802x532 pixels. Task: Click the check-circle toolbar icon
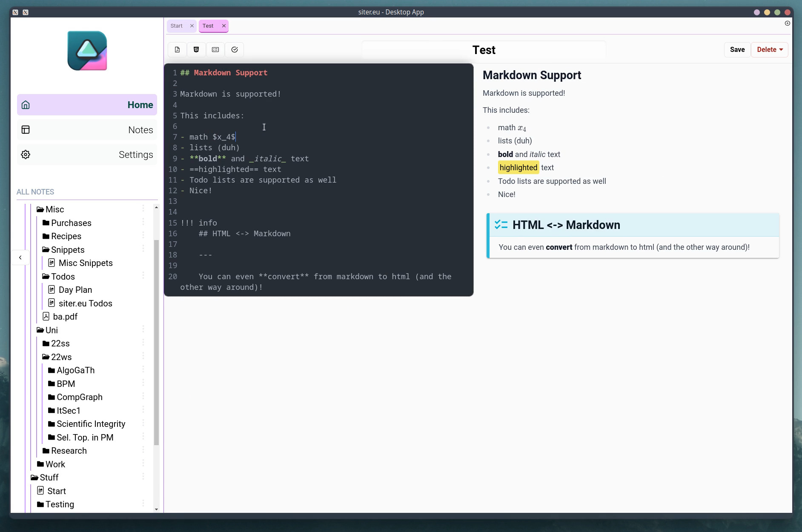pos(234,49)
